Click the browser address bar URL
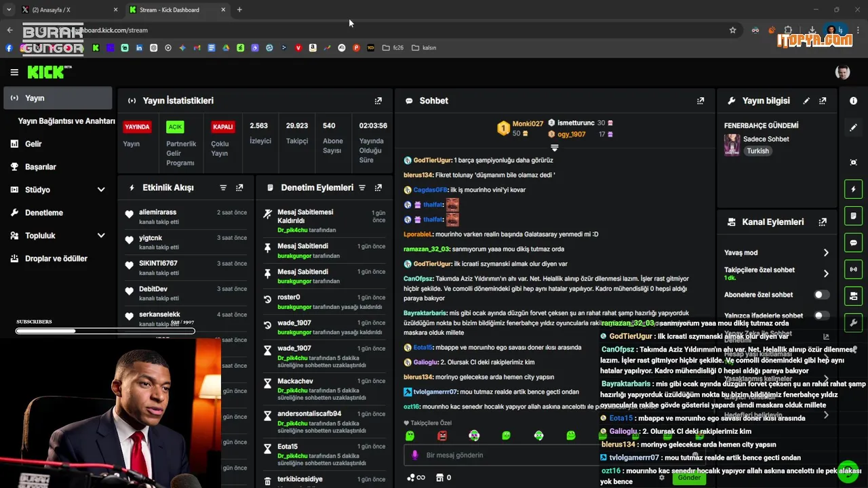This screenshot has height=488, width=868. tap(111, 30)
